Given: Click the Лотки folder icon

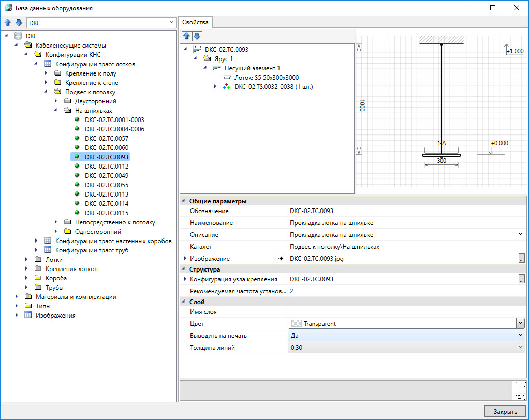Looking at the screenshot, I should click(x=38, y=259).
